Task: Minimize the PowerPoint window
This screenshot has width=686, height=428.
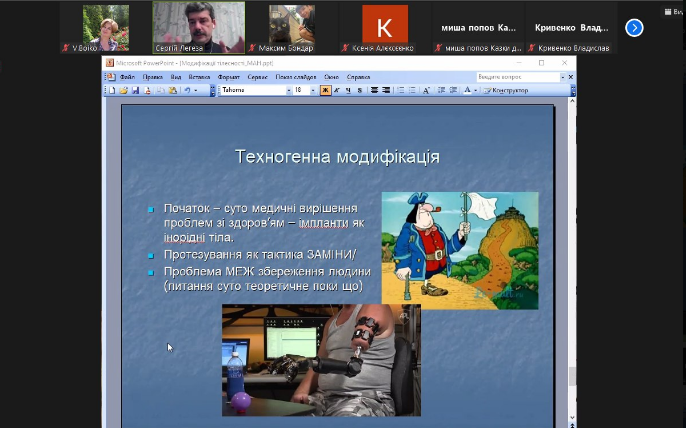Action: point(519,63)
